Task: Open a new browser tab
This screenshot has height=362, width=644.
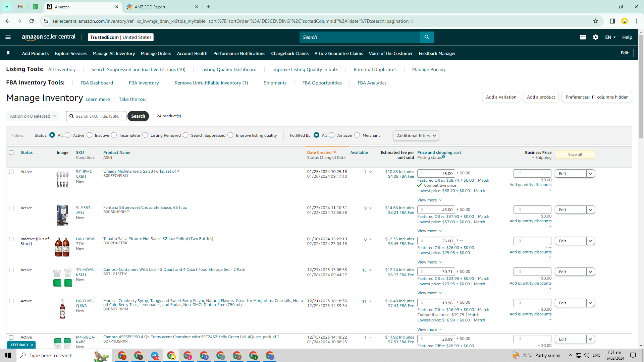Action: tap(209, 7)
